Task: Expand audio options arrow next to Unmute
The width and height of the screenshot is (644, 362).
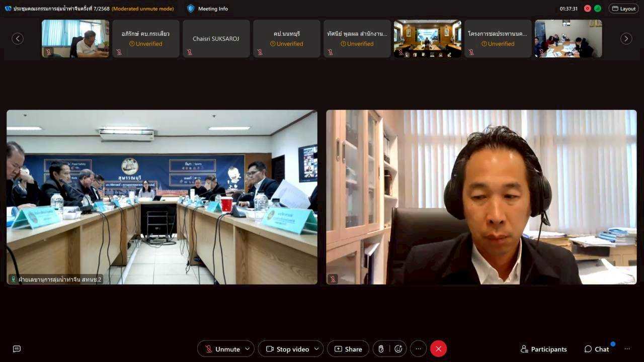Action: click(247, 349)
